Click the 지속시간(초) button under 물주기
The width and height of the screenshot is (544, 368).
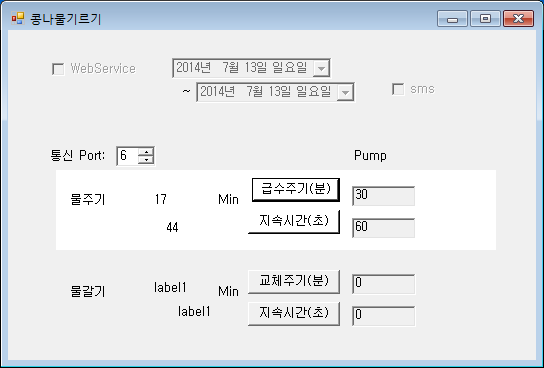point(294,222)
